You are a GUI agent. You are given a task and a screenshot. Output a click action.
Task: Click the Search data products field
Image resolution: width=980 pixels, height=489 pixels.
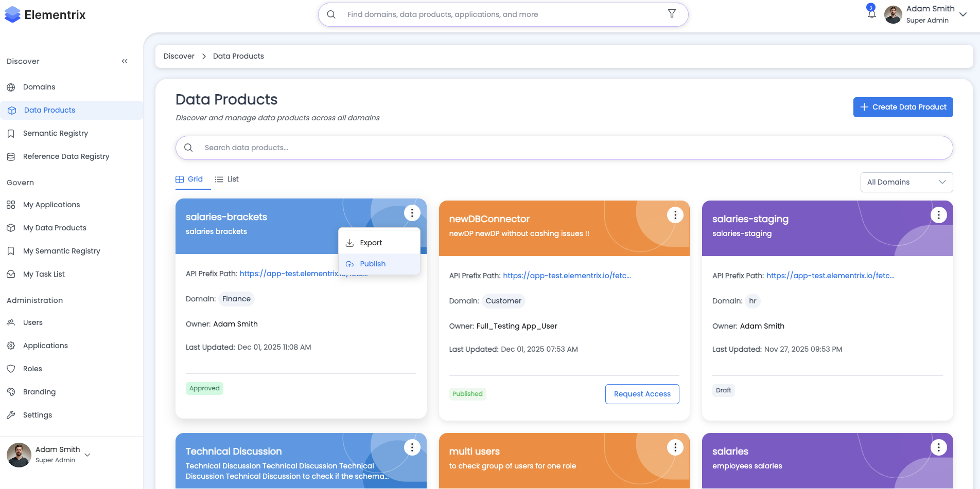(x=564, y=148)
